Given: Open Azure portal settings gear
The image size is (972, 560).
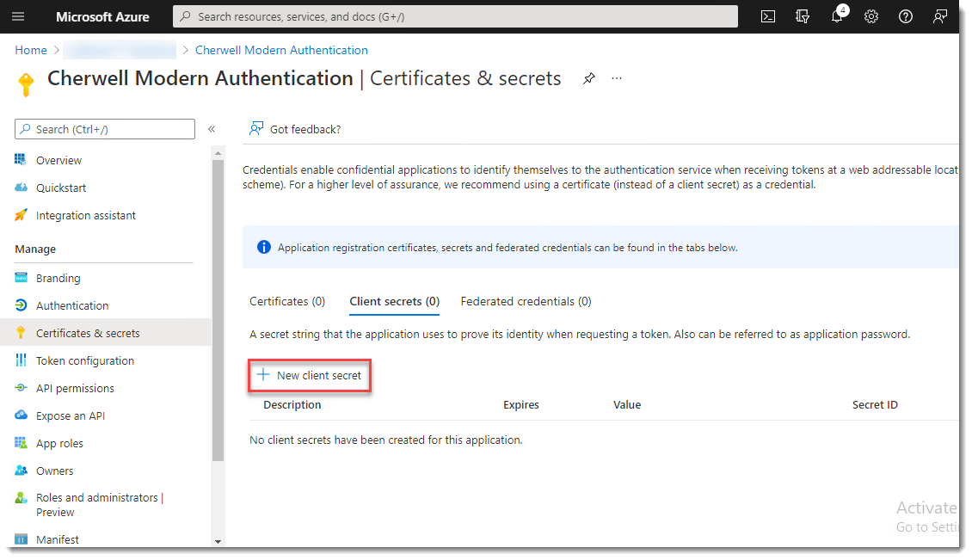Looking at the screenshot, I should pyautogui.click(x=870, y=15).
